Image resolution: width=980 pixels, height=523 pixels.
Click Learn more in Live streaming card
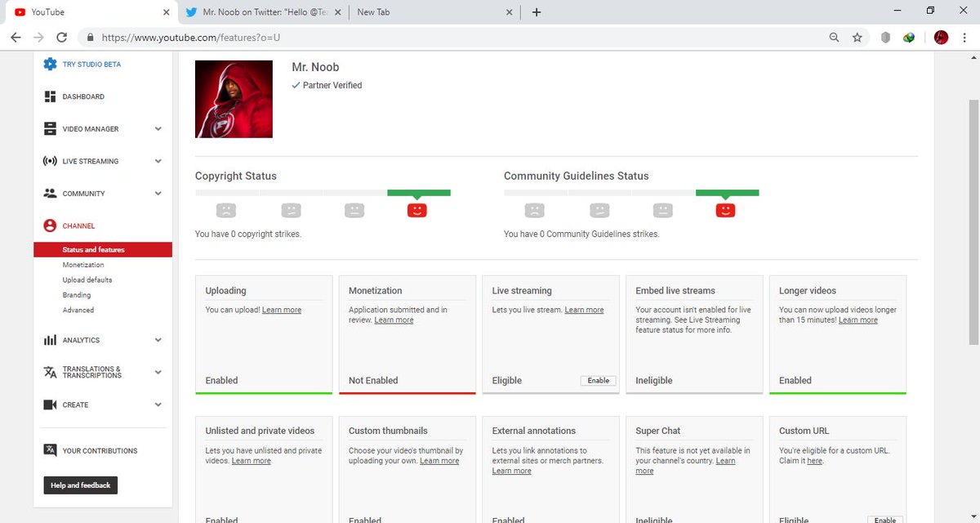(584, 311)
